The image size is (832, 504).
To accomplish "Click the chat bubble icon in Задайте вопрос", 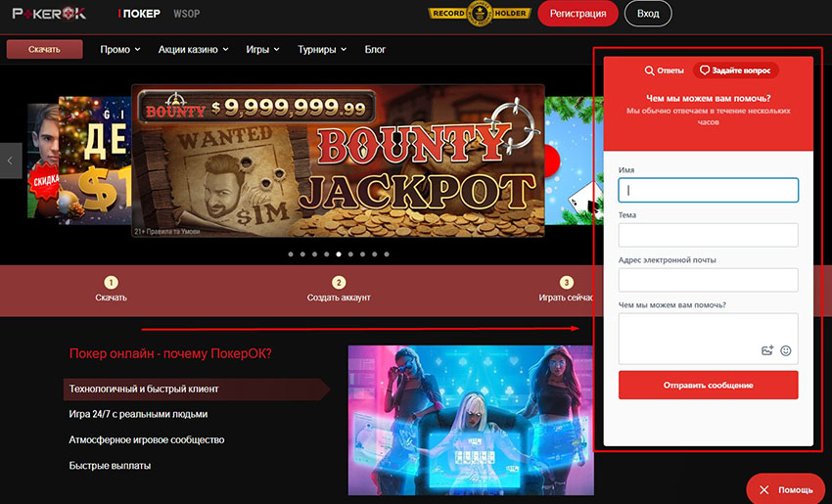I will 705,70.
